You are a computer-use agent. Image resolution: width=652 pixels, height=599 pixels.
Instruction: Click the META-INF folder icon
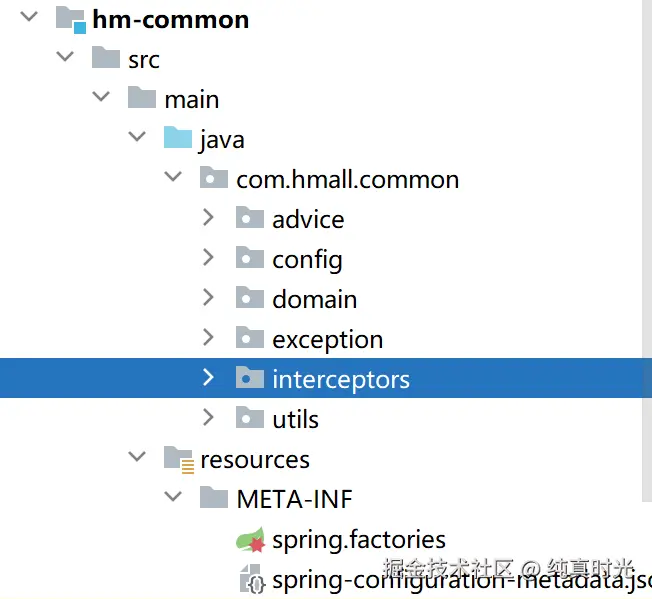(x=214, y=498)
